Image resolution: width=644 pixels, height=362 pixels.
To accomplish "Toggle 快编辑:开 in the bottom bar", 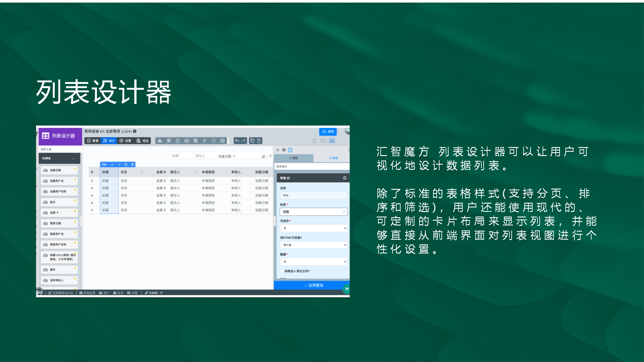I will point(154,293).
